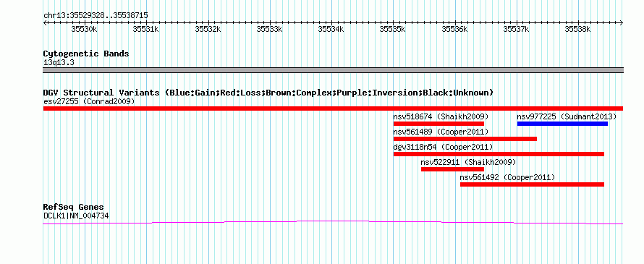
Task: Click the 35534k ruler mark
Action: (331, 29)
